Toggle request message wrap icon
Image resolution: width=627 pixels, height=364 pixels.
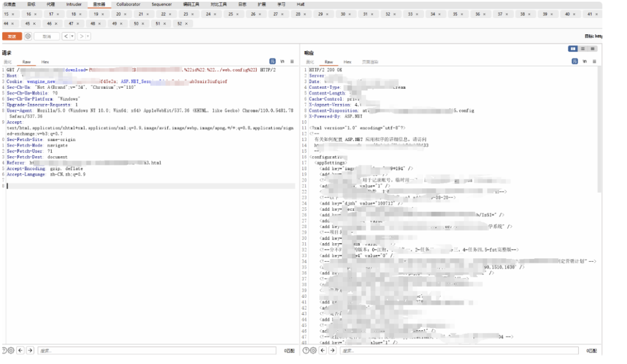[x=272, y=61]
